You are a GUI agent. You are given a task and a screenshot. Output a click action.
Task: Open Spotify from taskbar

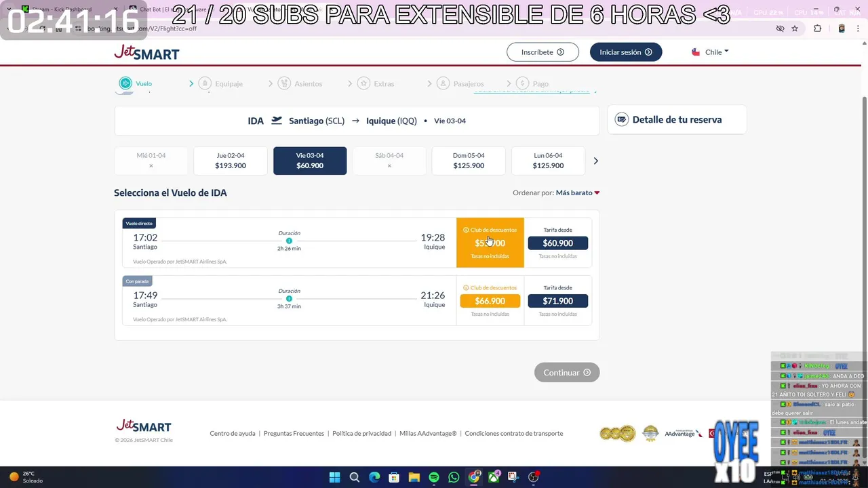pyautogui.click(x=434, y=477)
